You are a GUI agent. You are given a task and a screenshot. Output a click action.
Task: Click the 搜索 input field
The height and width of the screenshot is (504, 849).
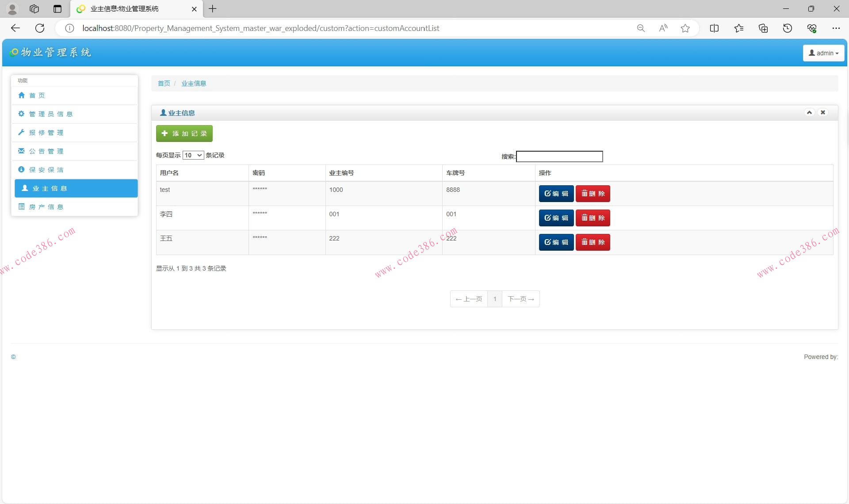559,157
